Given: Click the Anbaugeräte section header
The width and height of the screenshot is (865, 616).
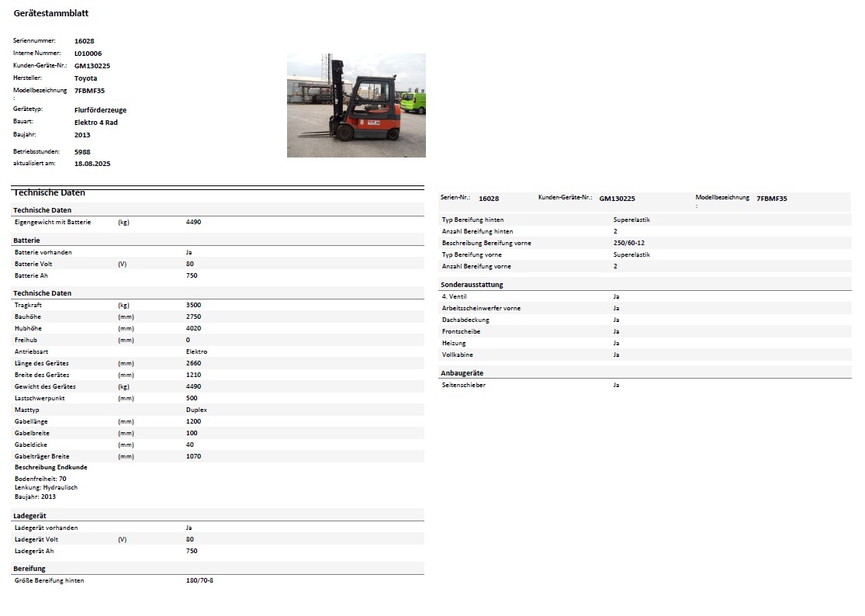Looking at the screenshot, I should [462, 373].
